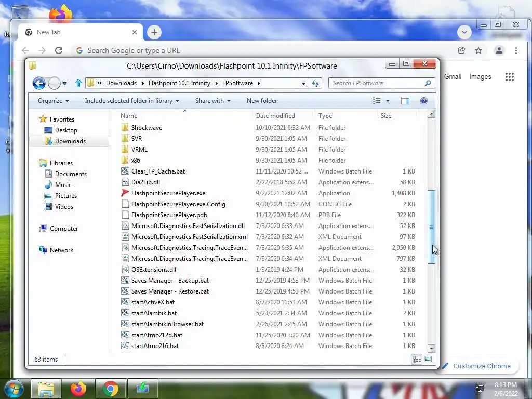
Task: Open Include selected folder in library dropdown
Action: pyautogui.click(x=132, y=101)
